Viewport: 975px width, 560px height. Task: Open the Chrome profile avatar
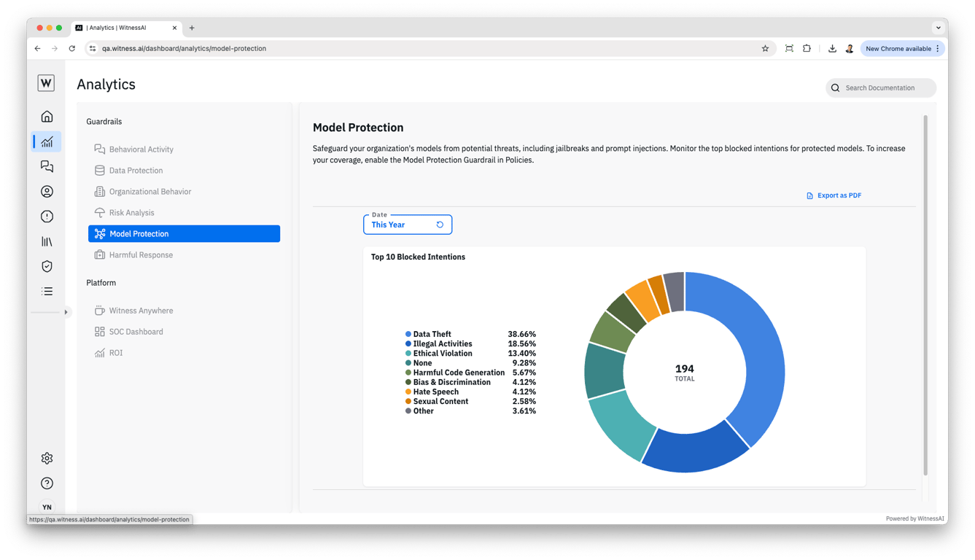pos(850,49)
